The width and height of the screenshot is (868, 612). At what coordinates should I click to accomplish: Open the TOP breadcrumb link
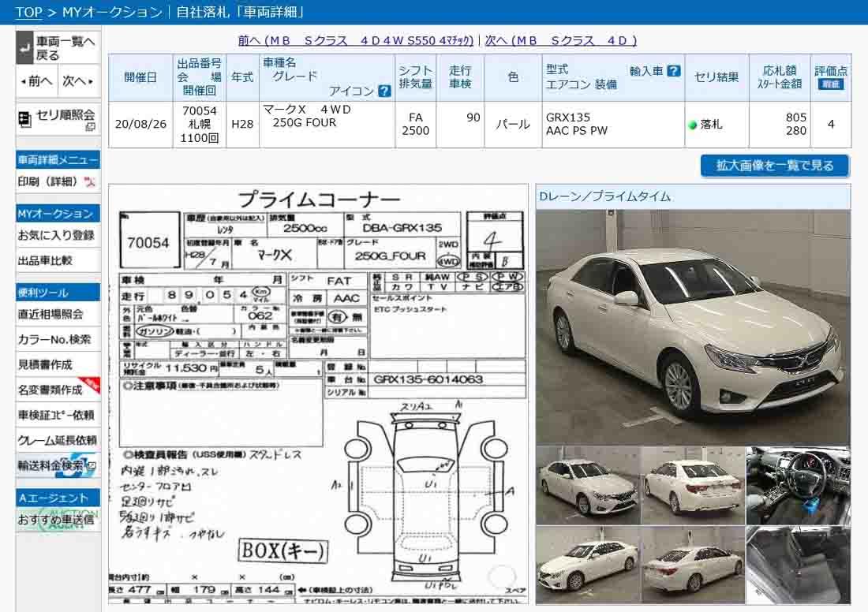[28, 12]
